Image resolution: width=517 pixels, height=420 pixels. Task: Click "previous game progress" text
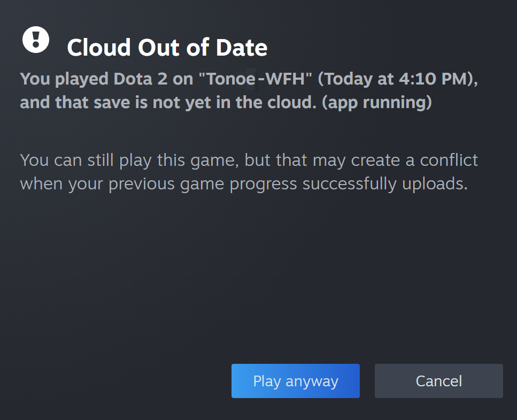coord(203,184)
